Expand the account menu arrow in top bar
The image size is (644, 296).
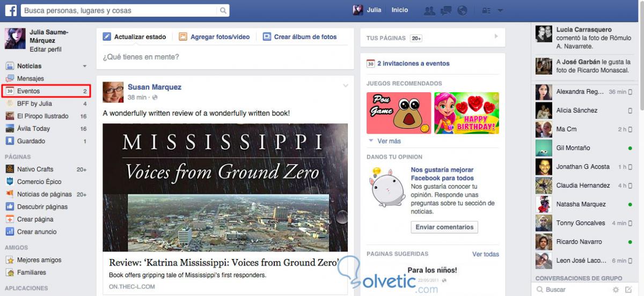[500, 10]
